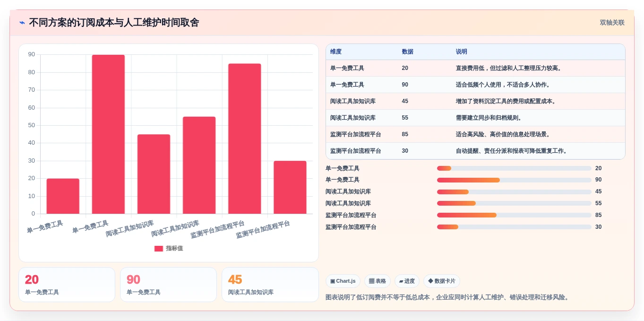
Task: Click the 双轴关联 label in the header
Action: coord(612,23)
